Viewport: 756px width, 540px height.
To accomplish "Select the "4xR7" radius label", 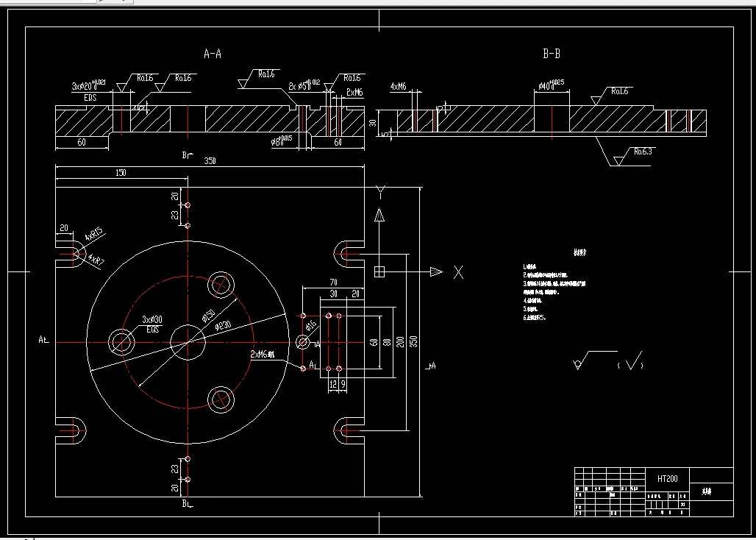I will coord(96,260).
